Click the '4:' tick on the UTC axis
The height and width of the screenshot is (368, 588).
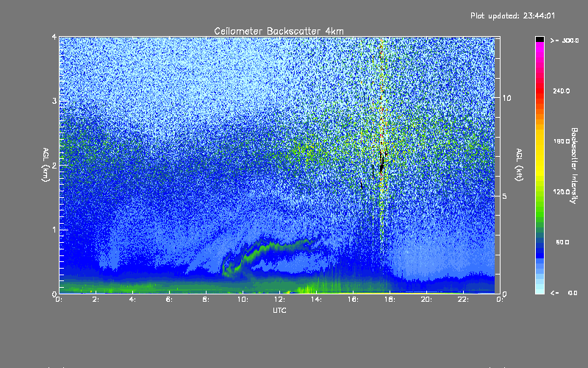(x=132, y=300)
